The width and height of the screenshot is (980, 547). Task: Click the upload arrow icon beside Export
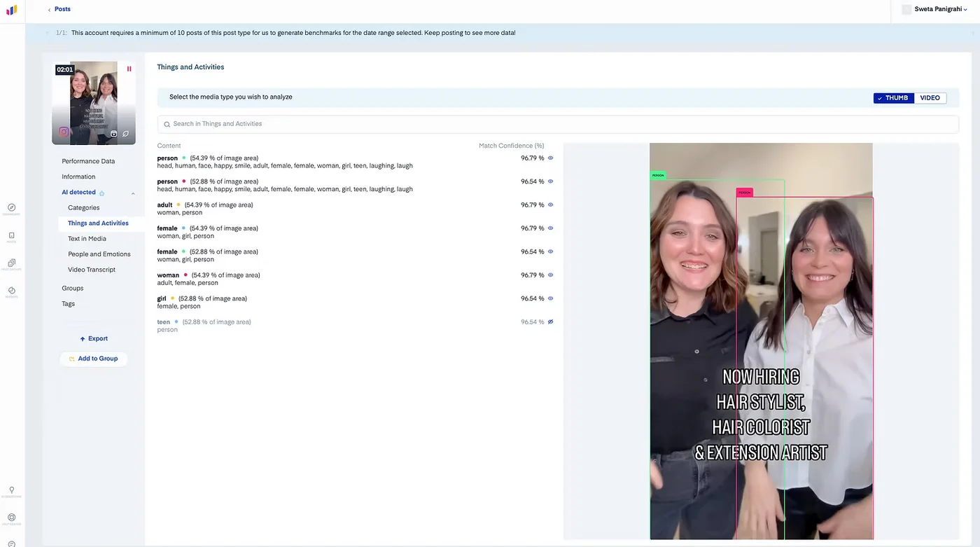coord(83,339)
